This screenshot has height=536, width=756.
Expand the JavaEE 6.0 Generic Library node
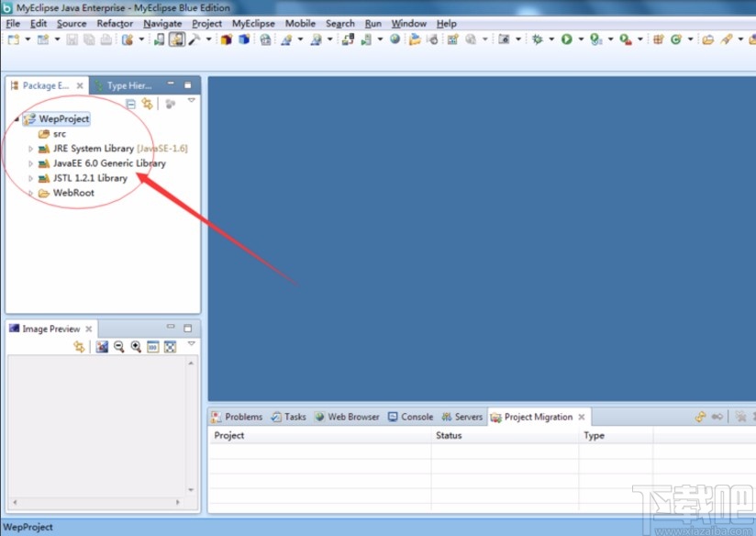30,163
